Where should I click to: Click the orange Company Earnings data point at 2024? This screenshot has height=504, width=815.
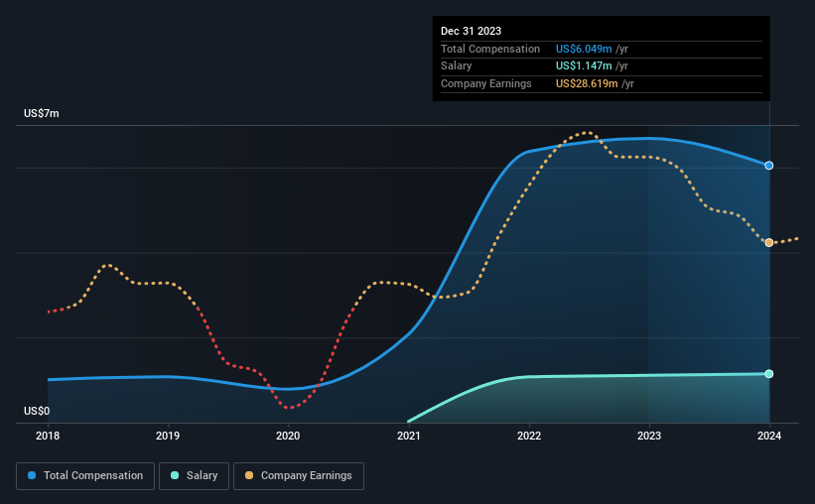pos(768,243)
